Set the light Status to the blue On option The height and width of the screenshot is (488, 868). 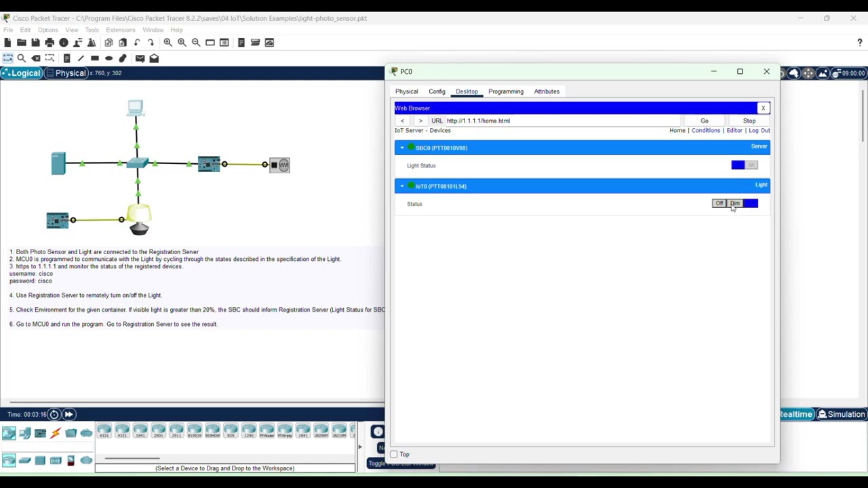pyautogui.click(x=751, y=203)
